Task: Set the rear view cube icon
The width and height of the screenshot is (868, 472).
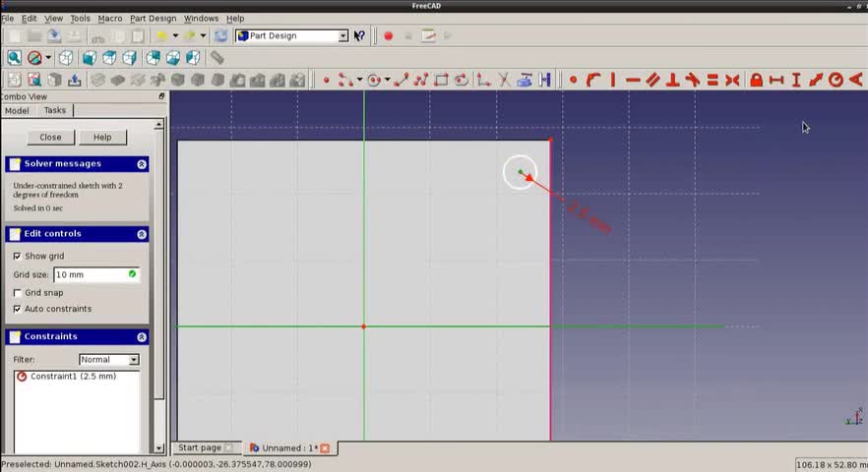Action: click(153, 58)
